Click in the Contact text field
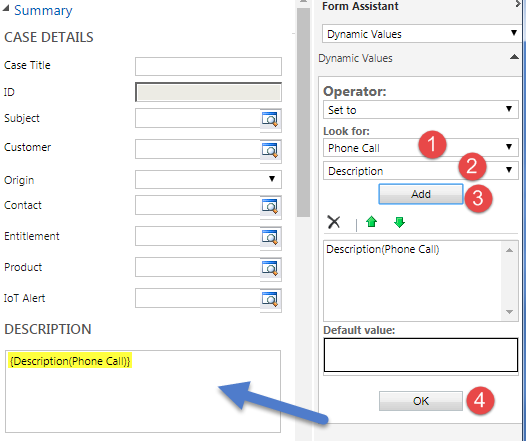Image resolution: width=526 pixels, height=441 pixels. (x=198, y=205)
